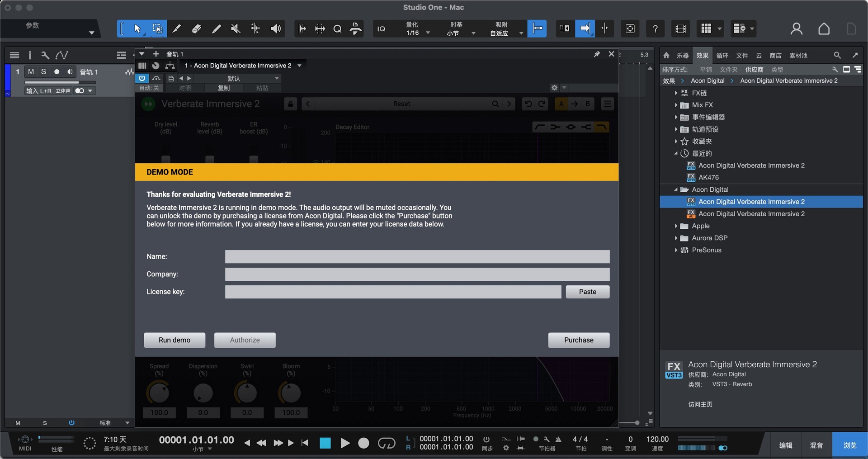868x459 pixels.
Task: Switch to 循环 browser tab
Action: 722,55
